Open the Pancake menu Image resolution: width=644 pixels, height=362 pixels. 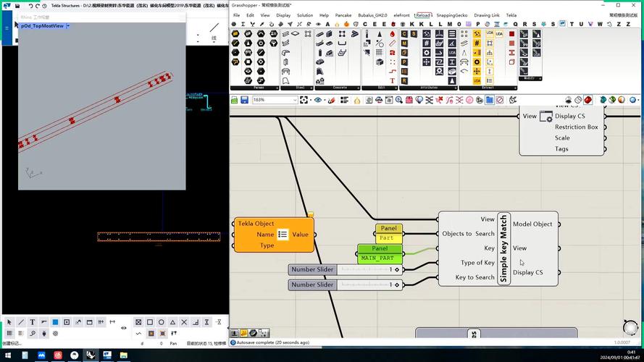[x=343, y=15]
